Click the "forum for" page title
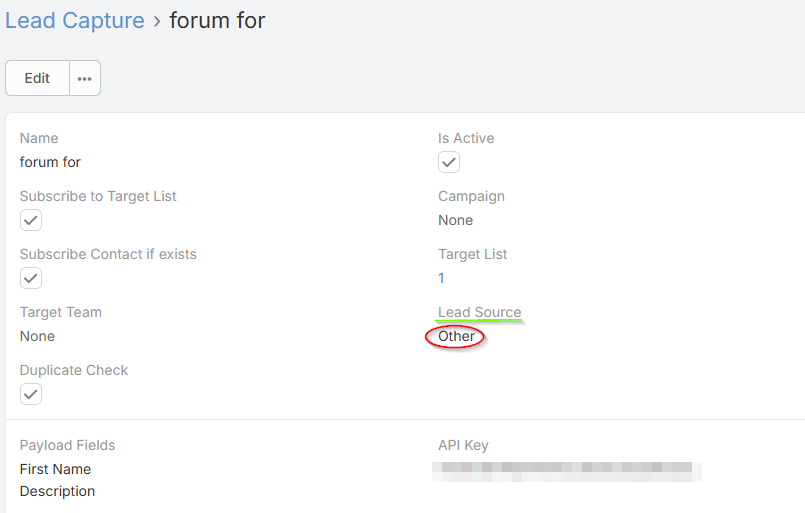The width and height of the screenshot is (805, 513). pos(217,20)
